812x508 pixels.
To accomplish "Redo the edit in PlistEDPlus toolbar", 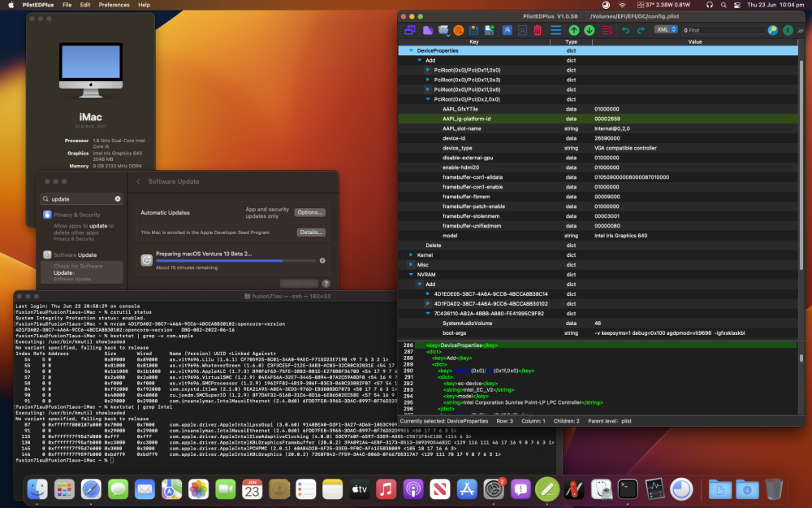I will point(641,30).
